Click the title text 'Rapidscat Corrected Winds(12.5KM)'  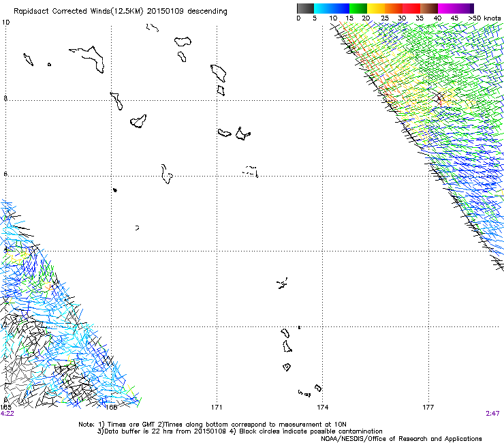click(78, 12)
